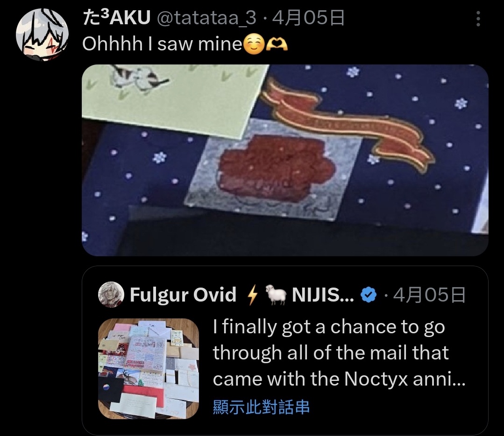Click the quoted tweet's 4月05日 date

(x=429, y=295)
